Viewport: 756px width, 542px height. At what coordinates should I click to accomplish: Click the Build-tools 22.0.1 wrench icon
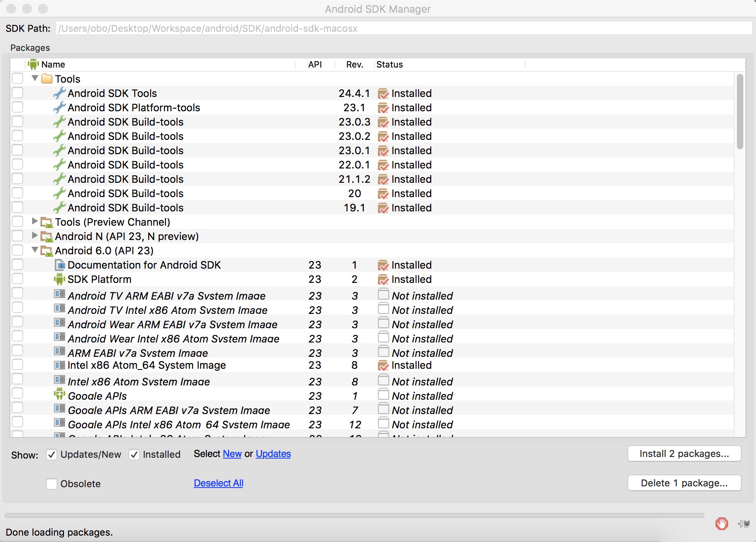pos(60,165)
